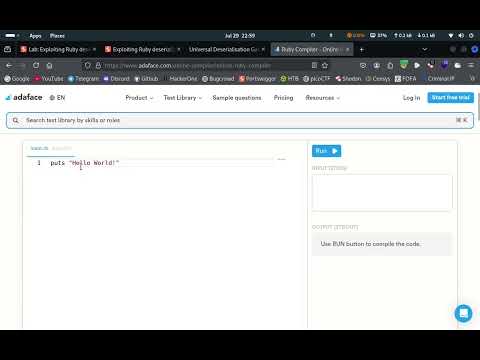
Task: Go to the browser home icon
Action: pos(49,65)
